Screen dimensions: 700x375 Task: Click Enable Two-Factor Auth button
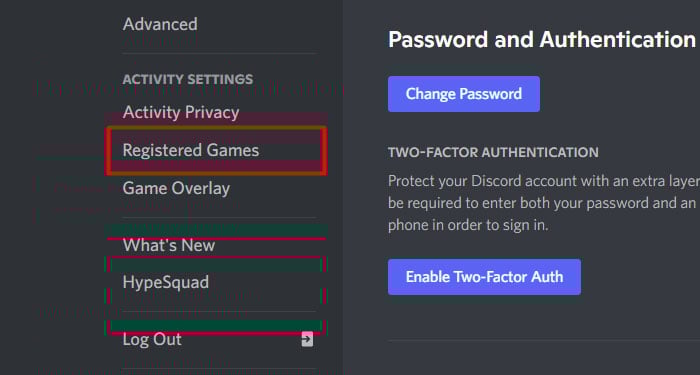484,277
